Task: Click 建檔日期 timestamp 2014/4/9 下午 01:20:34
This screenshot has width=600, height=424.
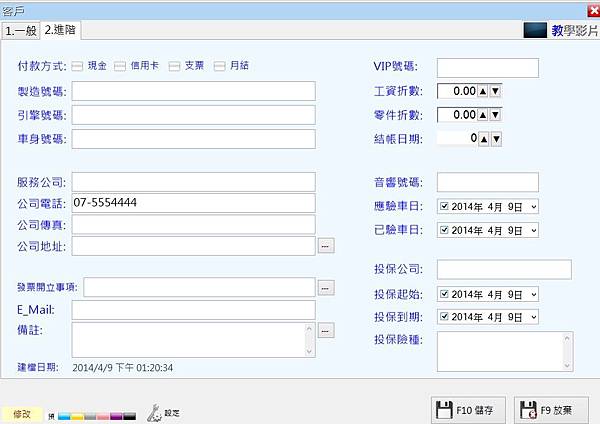Action: click(x=122, y=368)
